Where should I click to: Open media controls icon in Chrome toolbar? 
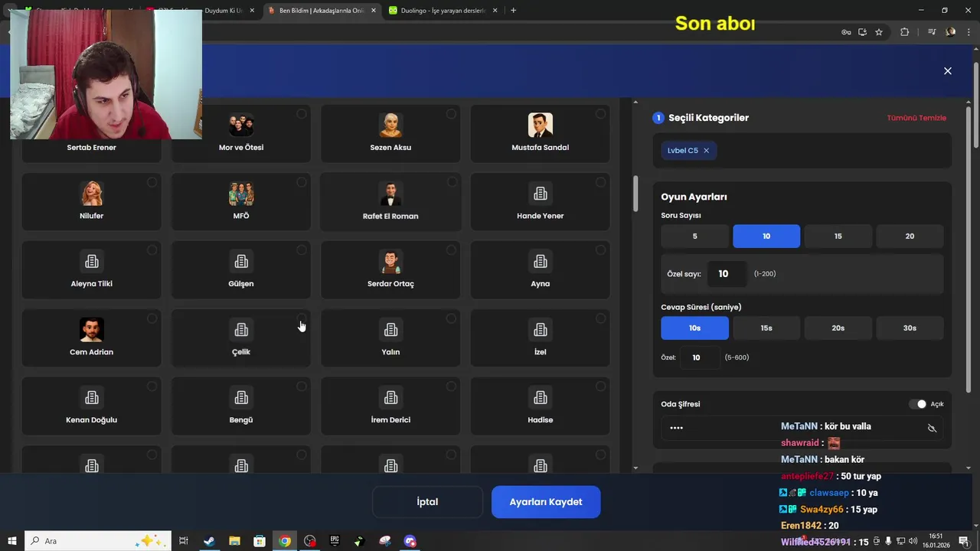[931, 32]
